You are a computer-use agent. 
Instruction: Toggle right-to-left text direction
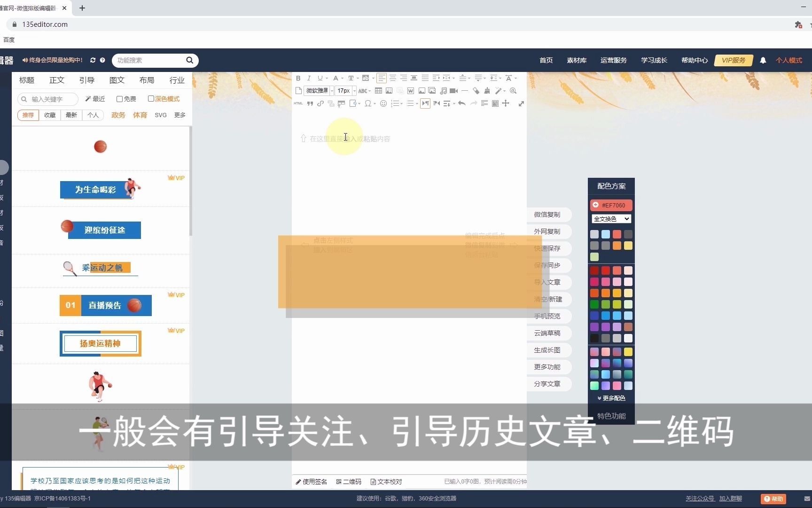[437, 103]
